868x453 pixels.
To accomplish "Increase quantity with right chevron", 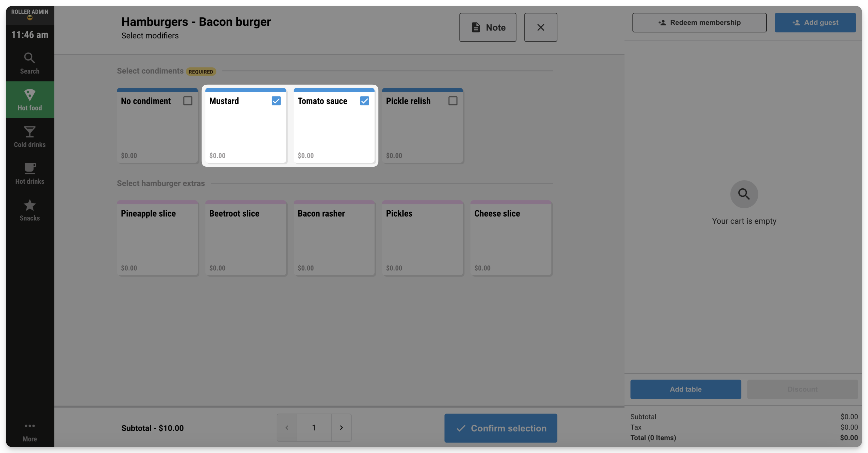I will 341,427.
